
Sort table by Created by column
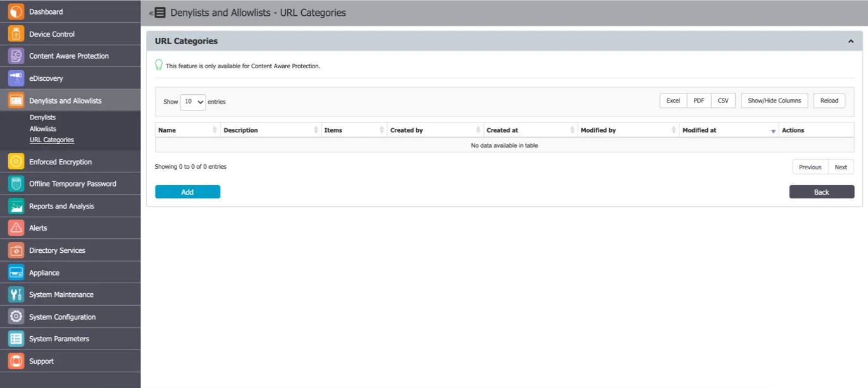click(435, 130)
